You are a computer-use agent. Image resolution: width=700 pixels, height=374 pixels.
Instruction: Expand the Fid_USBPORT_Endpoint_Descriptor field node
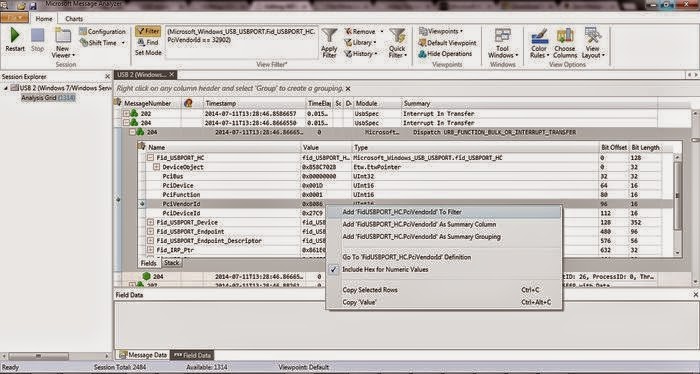(150, 241)
